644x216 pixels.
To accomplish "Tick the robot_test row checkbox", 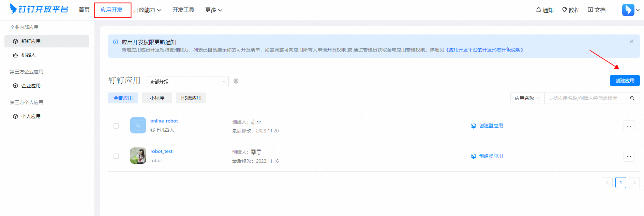I will tap(116, 156).
